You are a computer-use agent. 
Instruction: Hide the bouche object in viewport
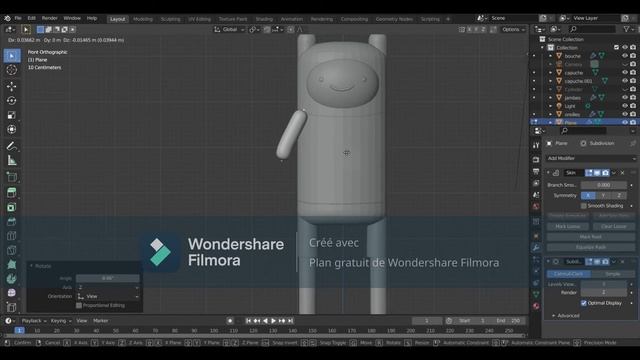[624, 56]
